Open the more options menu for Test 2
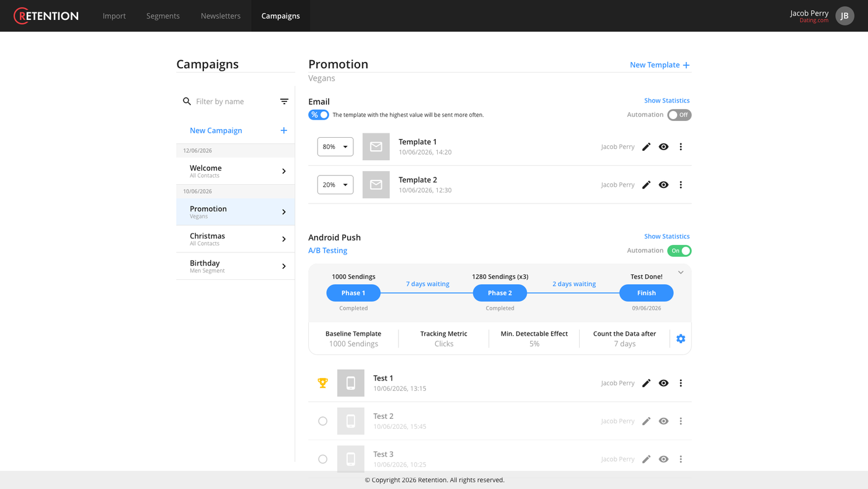Viewport: 868px width, 489px height. 681,421
